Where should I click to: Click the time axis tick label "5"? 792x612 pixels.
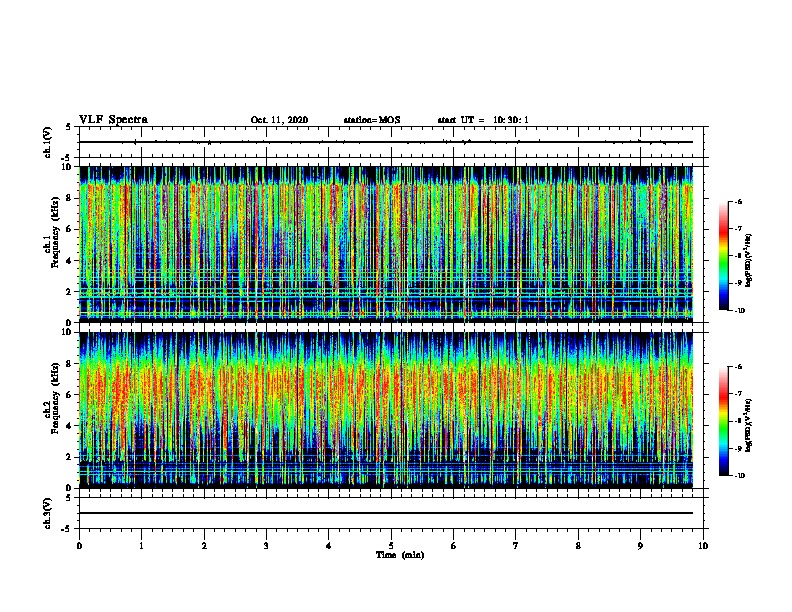click(391, 546)
